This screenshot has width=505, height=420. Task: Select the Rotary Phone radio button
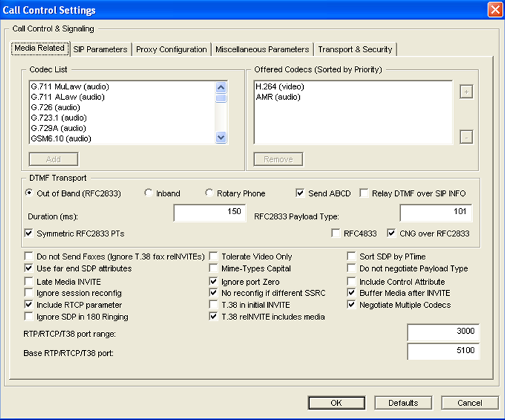[x=209, y=193]
